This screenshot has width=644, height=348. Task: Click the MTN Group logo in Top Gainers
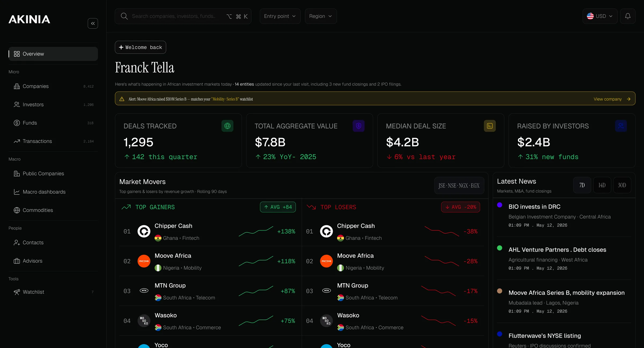[144, 291]
